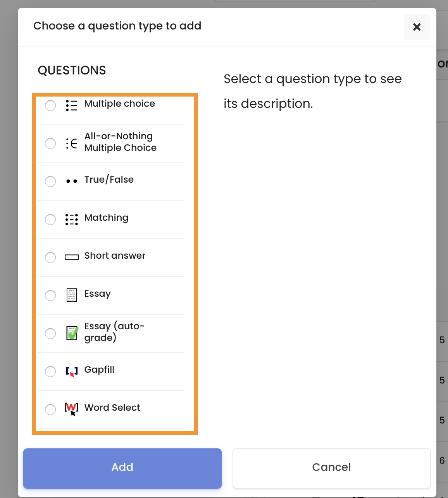Click the Essay auto-grade checkmark icon

[x=72, y=333]
